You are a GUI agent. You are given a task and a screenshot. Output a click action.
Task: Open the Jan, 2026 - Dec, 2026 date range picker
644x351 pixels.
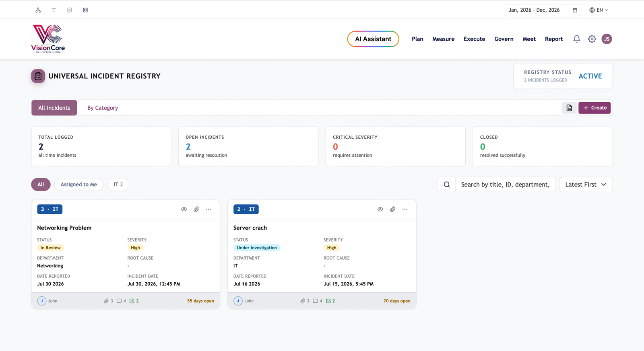point(543,10)
